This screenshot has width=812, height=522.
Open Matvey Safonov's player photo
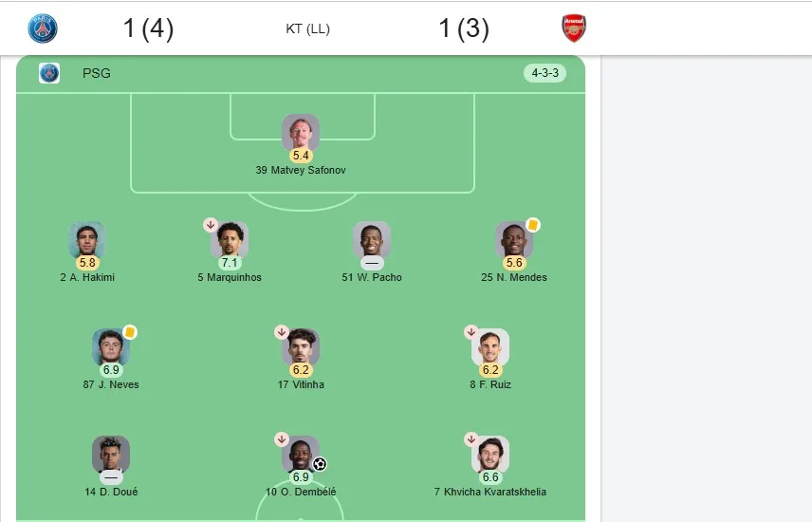[301, 133]
